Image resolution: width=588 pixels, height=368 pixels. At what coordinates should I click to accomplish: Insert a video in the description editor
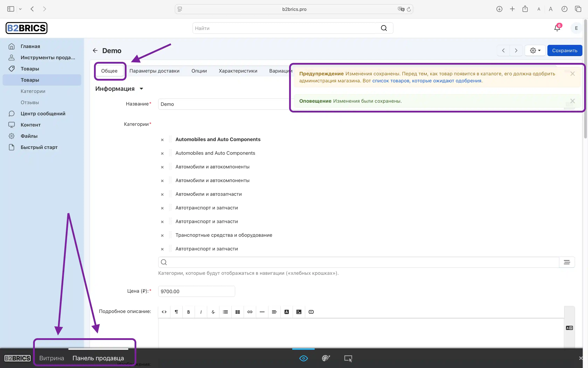(311, 312)
